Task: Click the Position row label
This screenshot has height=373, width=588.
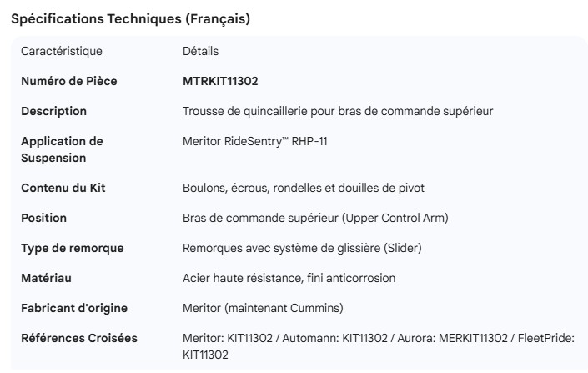Action: [43, 219]
